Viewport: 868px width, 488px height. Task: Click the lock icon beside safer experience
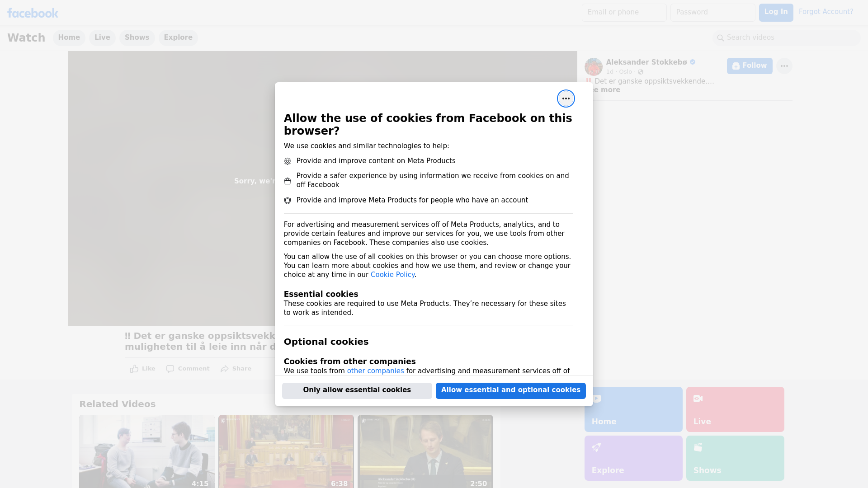click(x=288, y=181)
